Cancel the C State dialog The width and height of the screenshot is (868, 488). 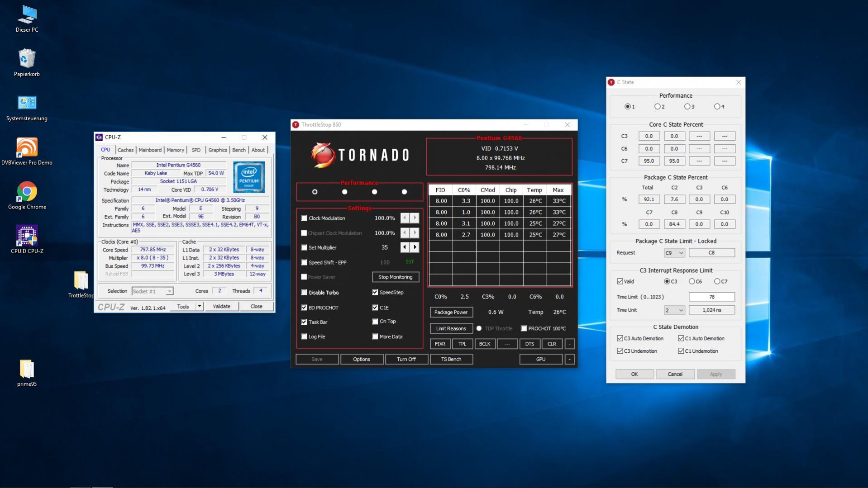point(675,374)
